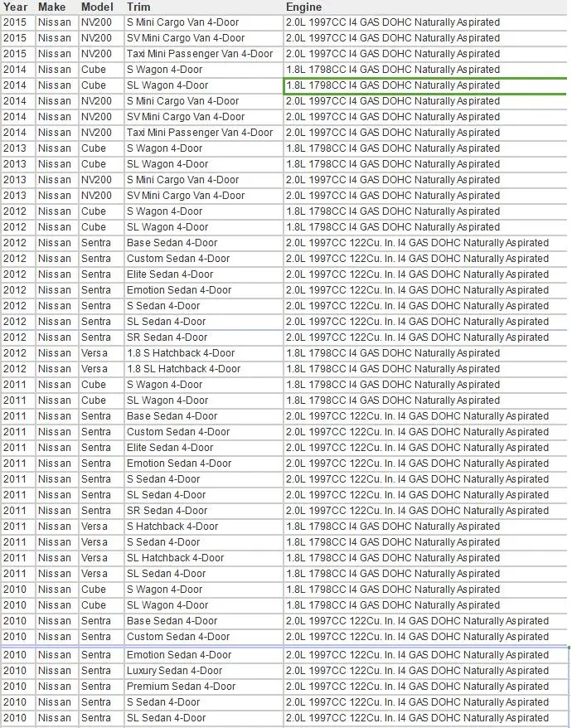This screenshot has height=728, width=572.
Task: Select 2010 Sentra 'Emotion Sedan 4-Door' trim cell
Action: [204, 656]
